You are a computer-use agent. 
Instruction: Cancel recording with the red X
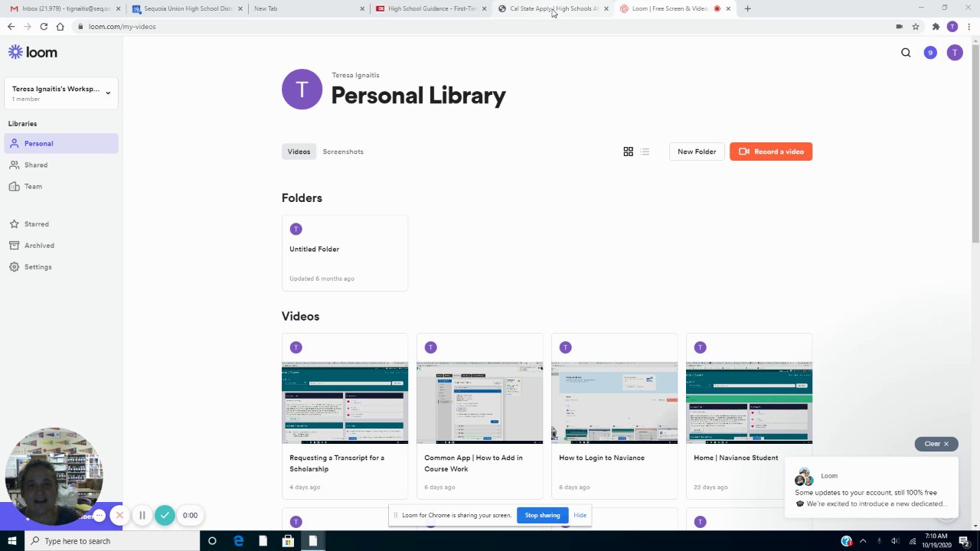pos(119,515)
